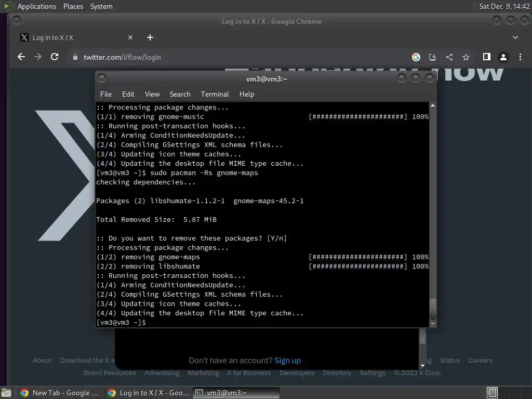532x399 pixels.
Task: Install page with the download icon in the address bar
Action: pyautogui.click(x=433, y=57)
